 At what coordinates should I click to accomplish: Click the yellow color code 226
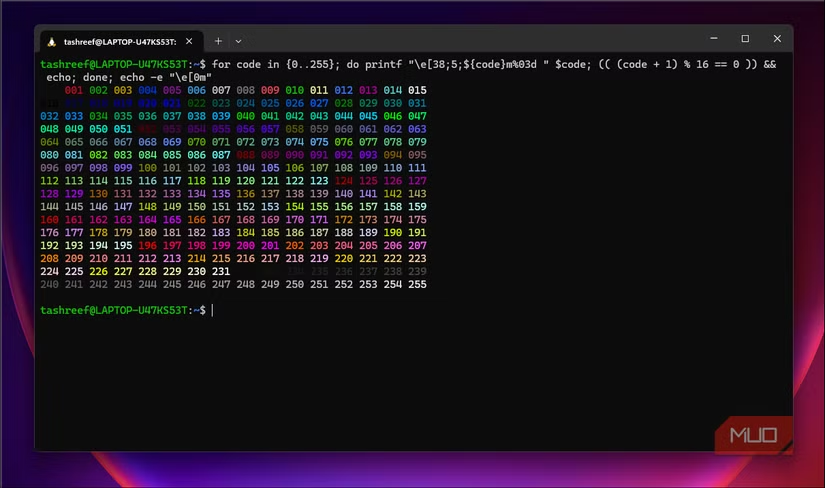(x=99, y=271)
